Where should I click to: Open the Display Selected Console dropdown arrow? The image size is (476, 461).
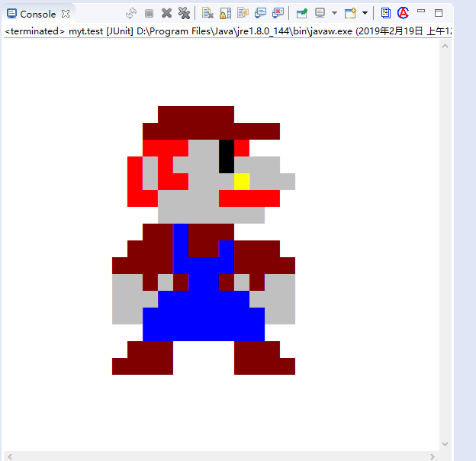coord(335,13)
